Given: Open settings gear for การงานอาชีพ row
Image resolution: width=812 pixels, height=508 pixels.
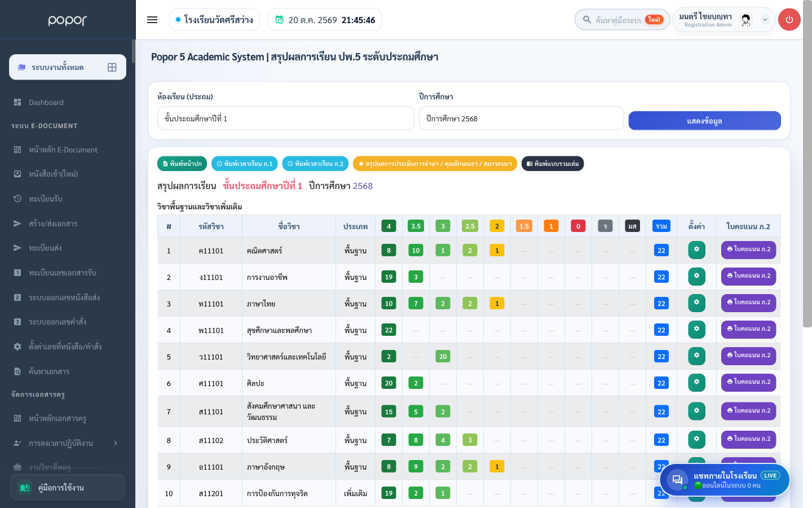Looking at the screenshot, I should point(696,277).
